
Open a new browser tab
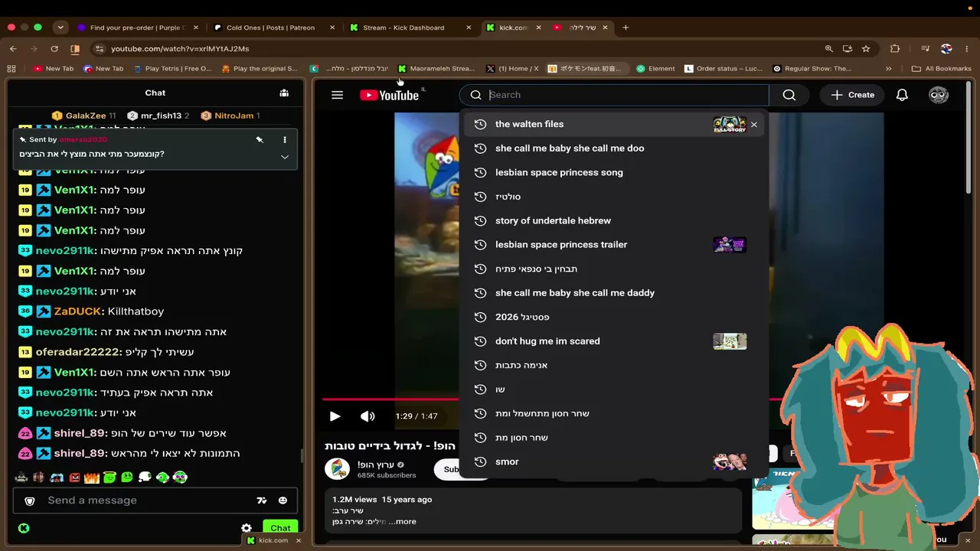coord(626,28)
